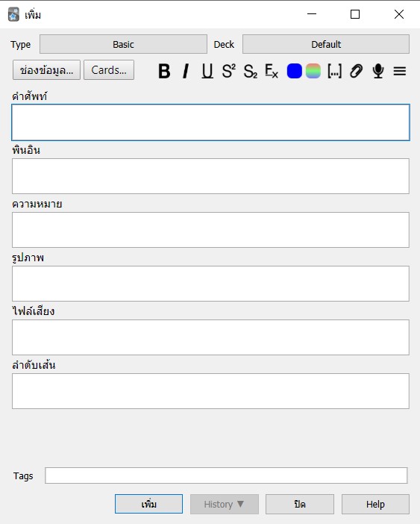Open Default deck selector
The image size is (420, 524).
coord(326,44)
